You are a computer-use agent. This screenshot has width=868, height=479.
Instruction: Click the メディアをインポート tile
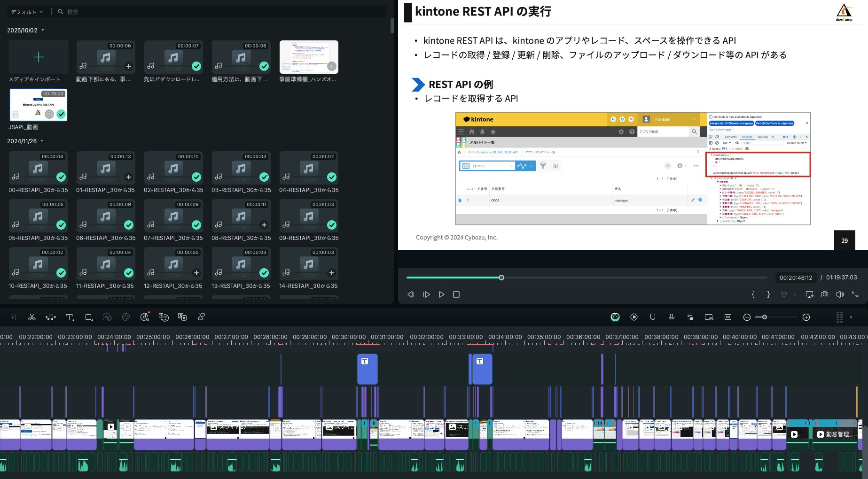pos(39,57)
